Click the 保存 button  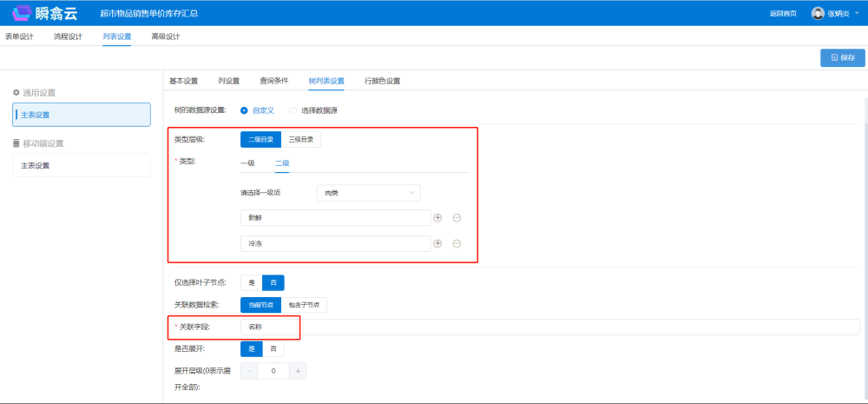click(842, 57)
